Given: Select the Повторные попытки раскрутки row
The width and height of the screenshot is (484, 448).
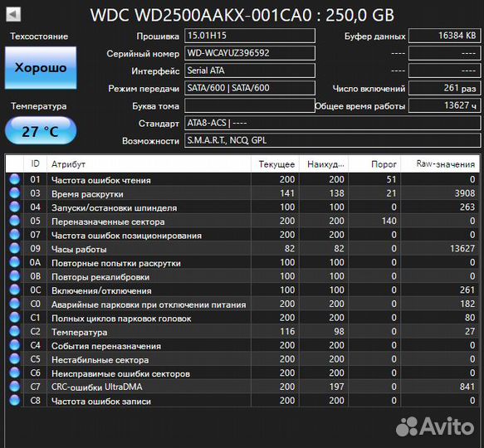Looking at the screenshot, I should (x=242, y=262).
